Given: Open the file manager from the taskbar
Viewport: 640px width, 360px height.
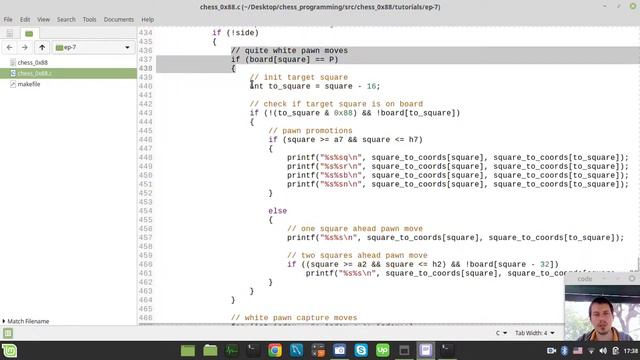Looking at the screenshot, I should point(210,351).
